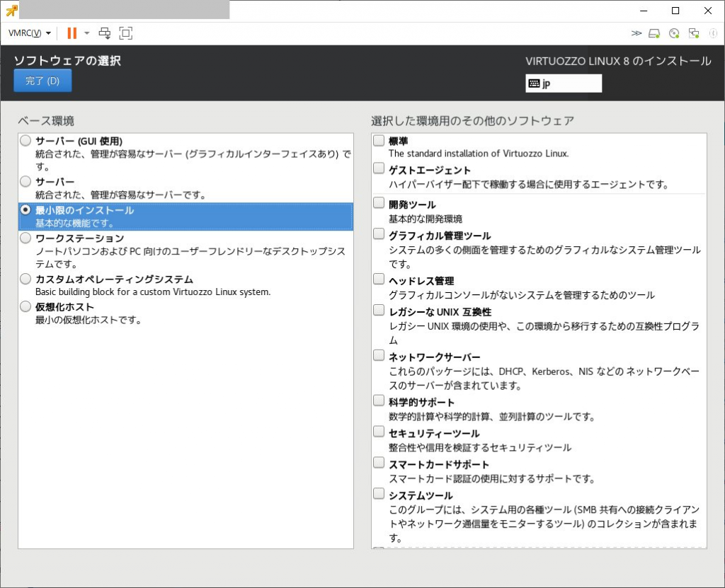Click 'The standard installation of Virtuozzo Linux.' text
Viewport: 725px width, 588px height.
[479, 154]
